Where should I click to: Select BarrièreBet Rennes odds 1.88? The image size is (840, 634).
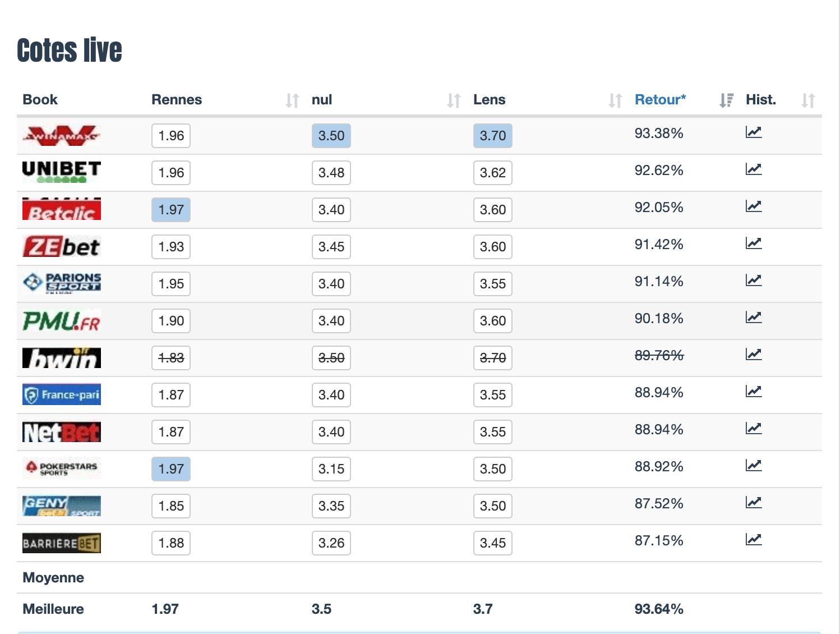coord(171,543)
